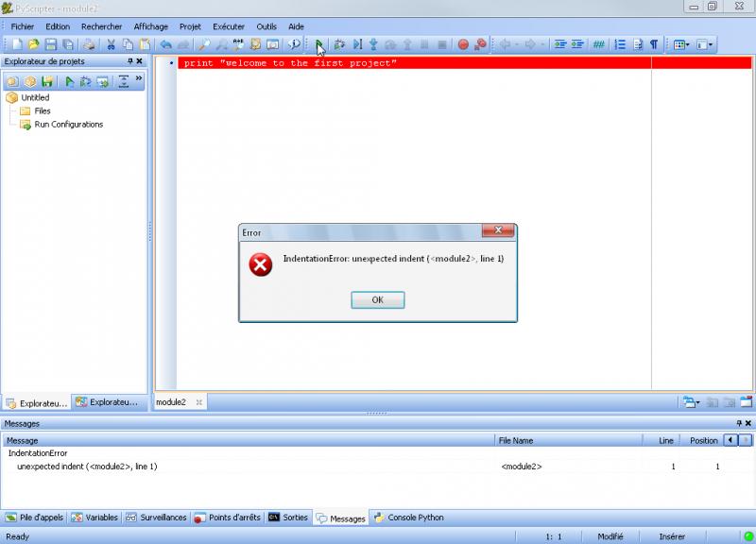
Task: Toggle special characters paragraph mark
Action: click(654, 44)
